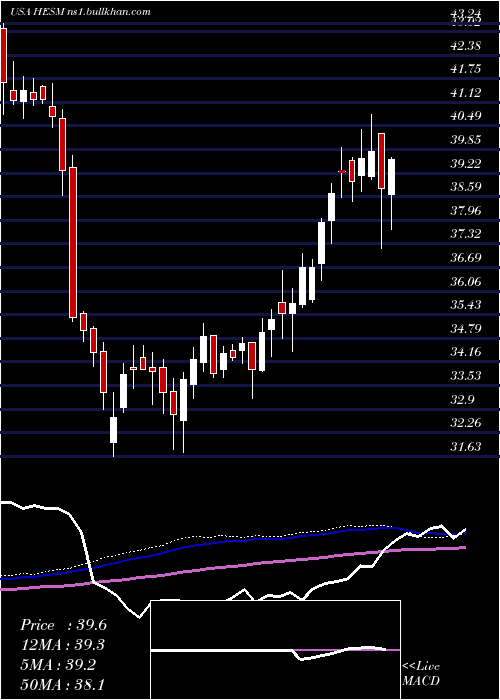Click the 38.59 price axis label
The image size is (500, 700).
[465, 187]
